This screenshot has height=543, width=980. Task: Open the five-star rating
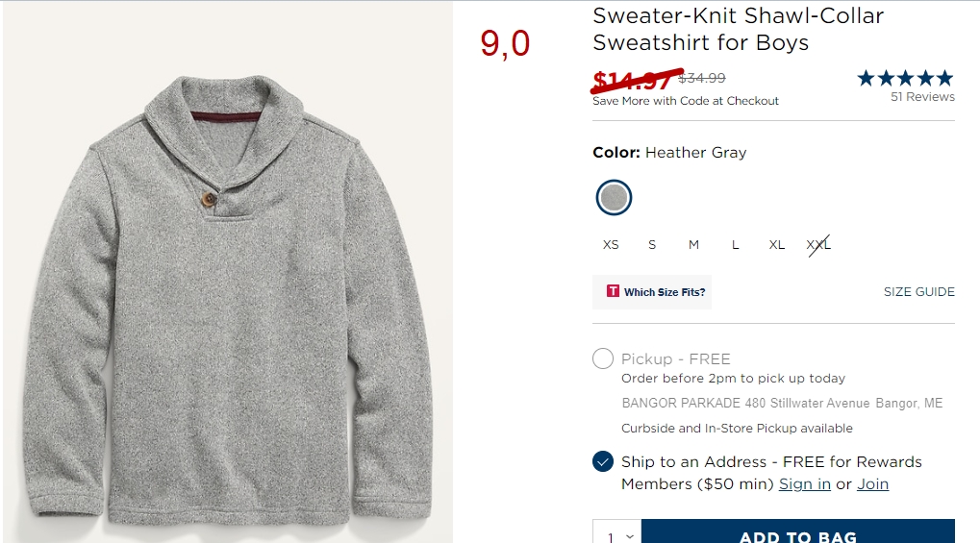905,78
